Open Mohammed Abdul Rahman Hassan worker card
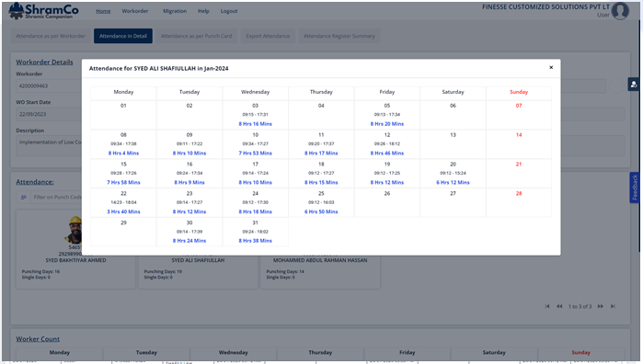This screenshot has height=364, width=643. [x=320, y=260]
